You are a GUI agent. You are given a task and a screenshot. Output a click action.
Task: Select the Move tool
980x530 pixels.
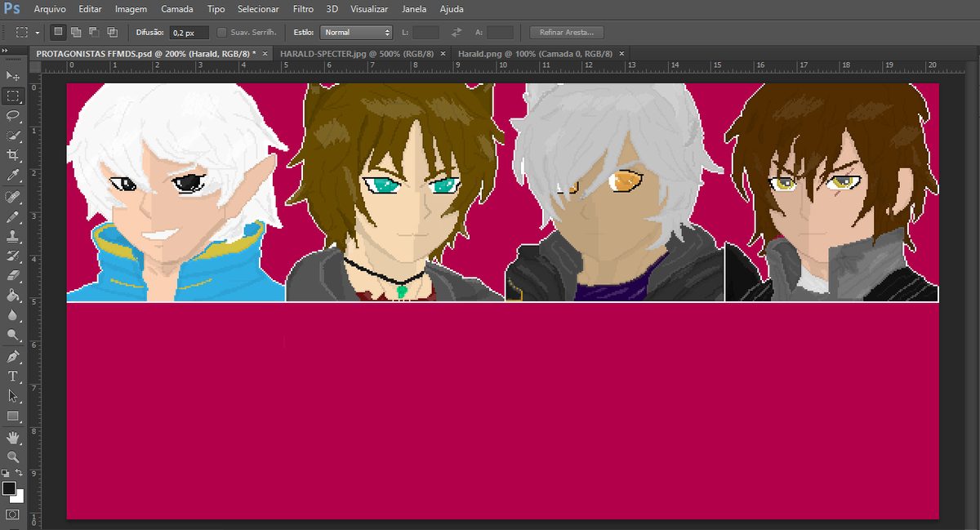(x=12, y=75)
